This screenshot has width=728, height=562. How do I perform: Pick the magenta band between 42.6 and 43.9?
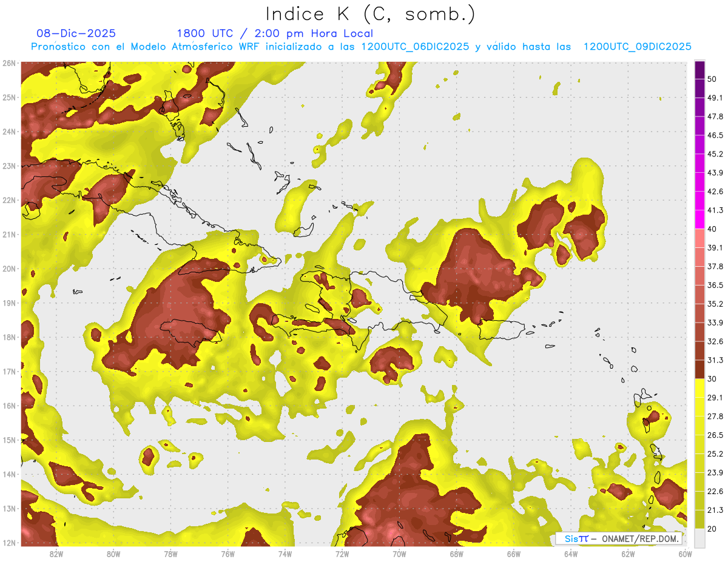(x=699, y=182)
